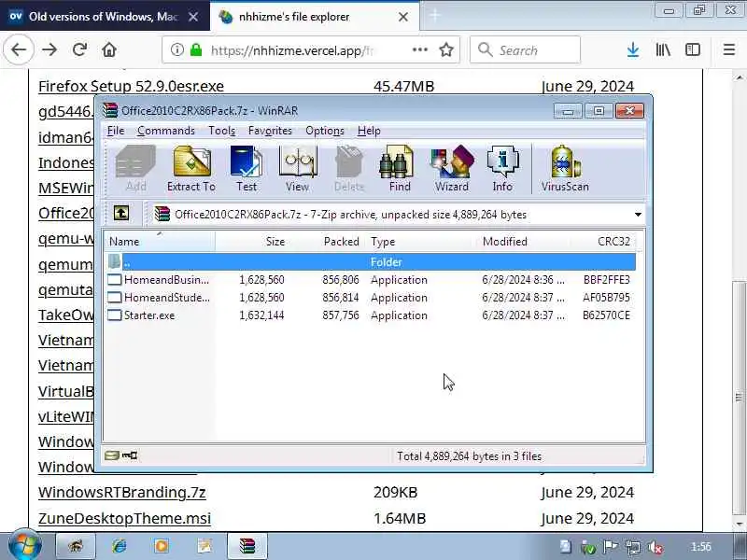The height and width of the screenshot is (560, 747).
Task: Open the File menu in WinRAR
Action: pos(116,131)
